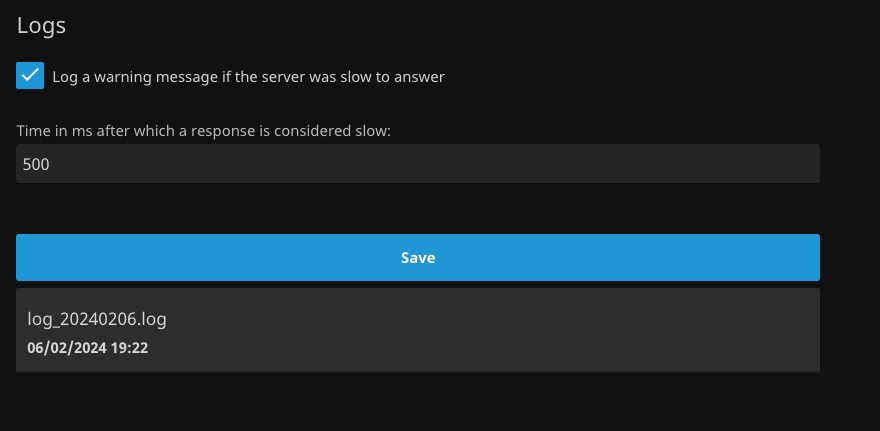
Task: Select the log file list entry
Action: [x=418, y=331]
